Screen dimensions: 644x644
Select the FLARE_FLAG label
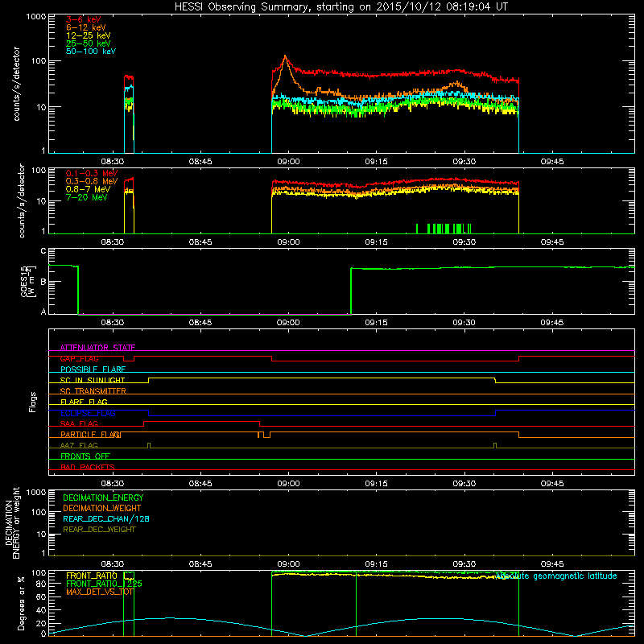(x=84, y=402)
